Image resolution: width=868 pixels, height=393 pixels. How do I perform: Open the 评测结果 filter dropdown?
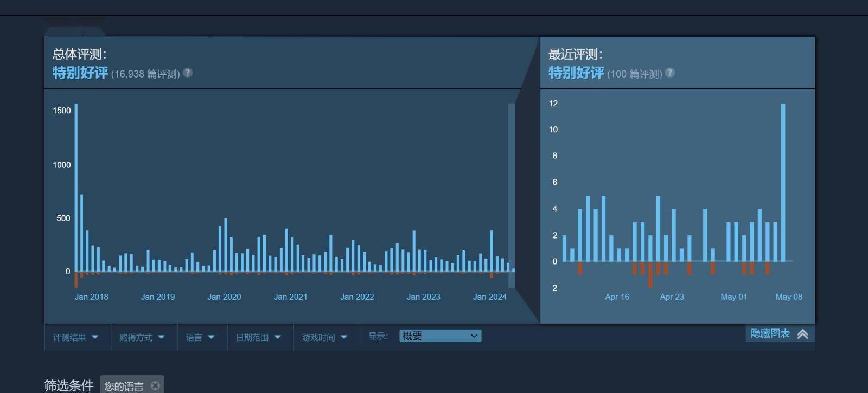(x=76, y=337)
